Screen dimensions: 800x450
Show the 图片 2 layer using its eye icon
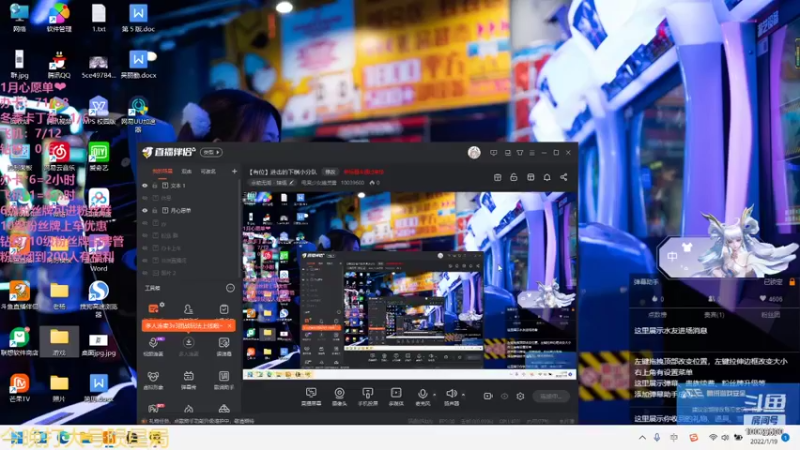(x=145, y=273)
